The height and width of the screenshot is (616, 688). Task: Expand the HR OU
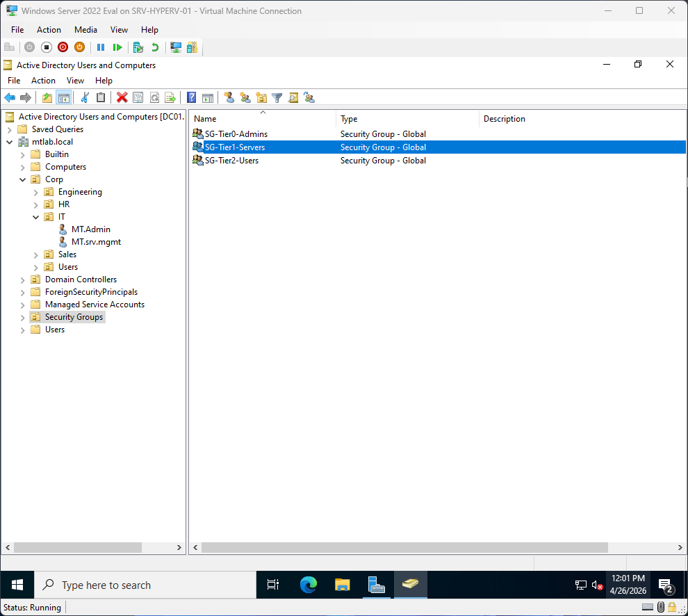pos(35,204)
